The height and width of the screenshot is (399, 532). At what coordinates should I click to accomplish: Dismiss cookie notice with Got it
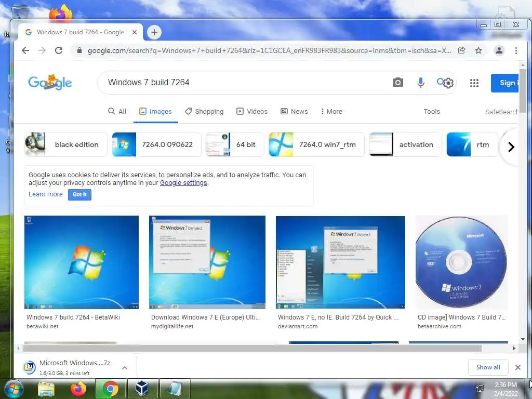point(79,194)
